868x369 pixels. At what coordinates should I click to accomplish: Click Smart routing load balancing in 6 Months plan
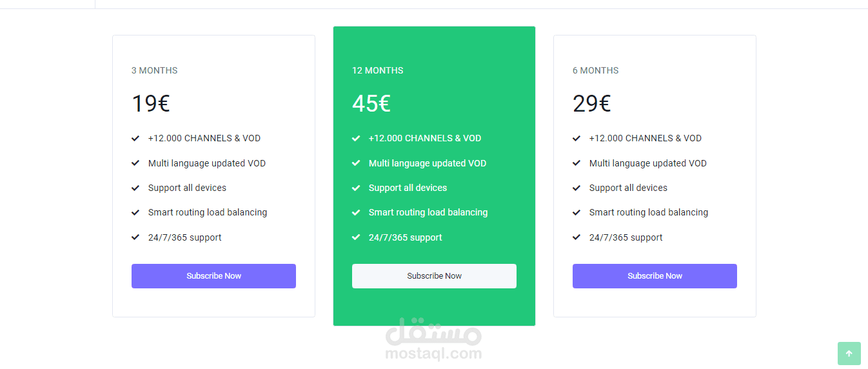click(649, 212)
